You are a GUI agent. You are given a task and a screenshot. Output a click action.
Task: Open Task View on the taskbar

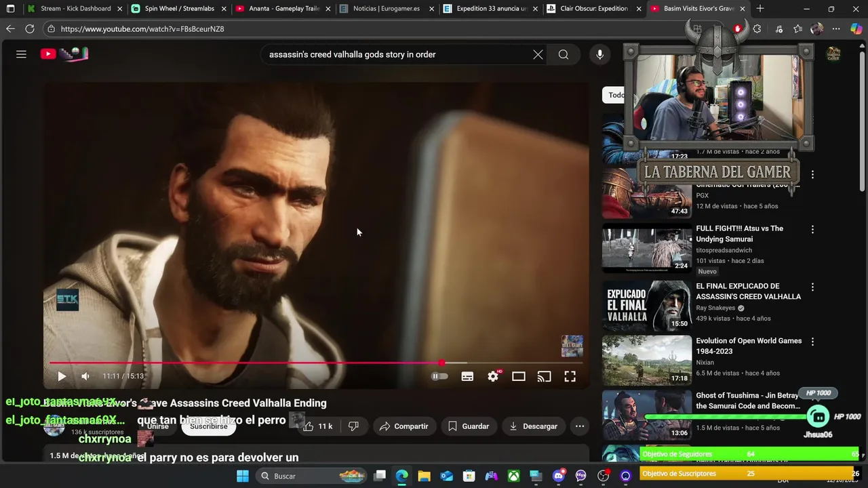[x=380, y=476]
